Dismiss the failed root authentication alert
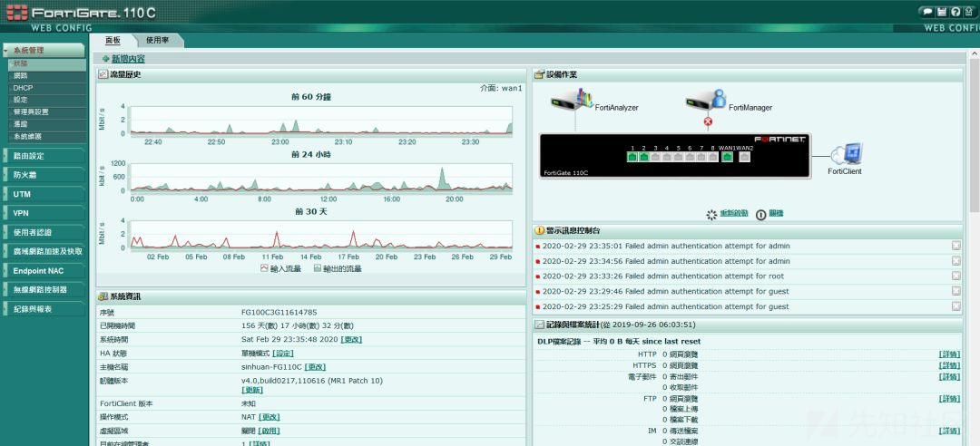980x446 pixels. (x=955, y=276)
